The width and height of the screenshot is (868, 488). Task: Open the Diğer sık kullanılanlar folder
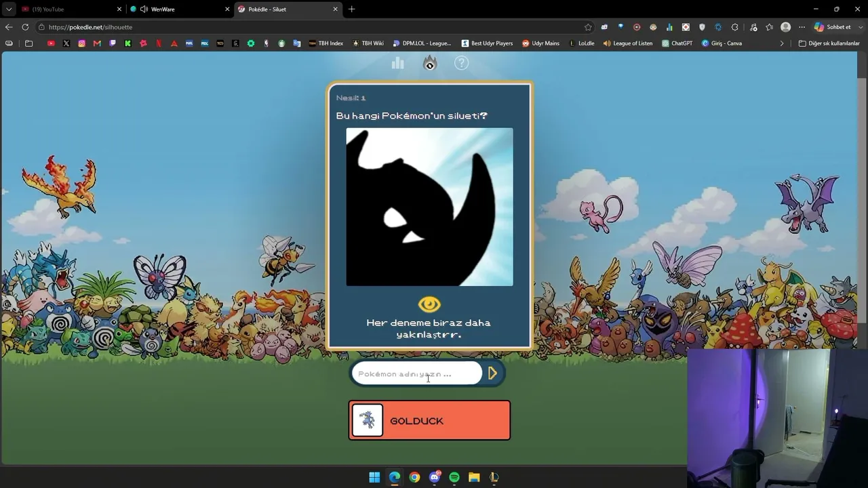pyautogui.click(x=829, y=43)
